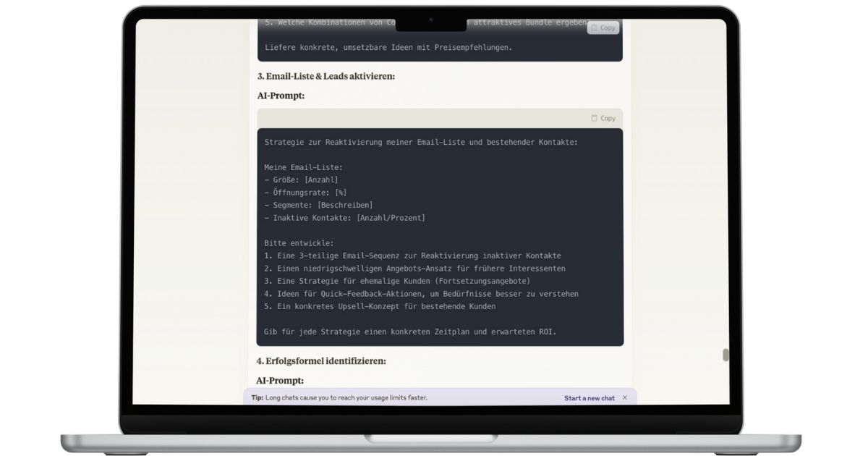Screen dimensions: 868x456
Task: Click the tip text about long chats usage limits
Action: click(x=339, y=397)
